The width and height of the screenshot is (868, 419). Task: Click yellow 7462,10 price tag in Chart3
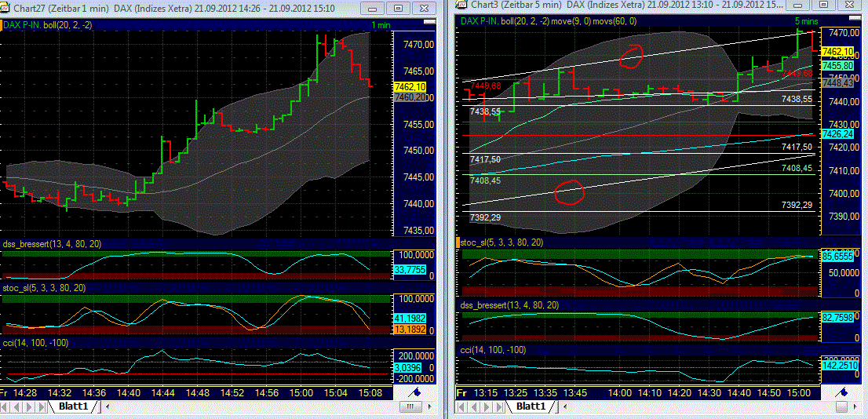coord(837,52)
